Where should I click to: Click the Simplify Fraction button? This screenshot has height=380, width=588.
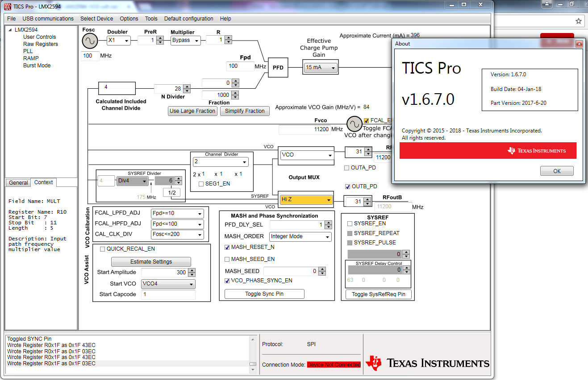tap(245, 111)
